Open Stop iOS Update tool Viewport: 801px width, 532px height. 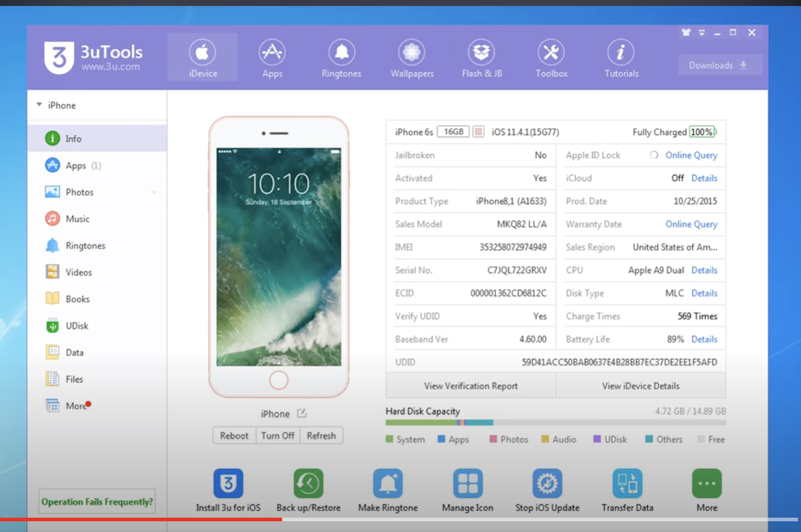pos(547,490)
